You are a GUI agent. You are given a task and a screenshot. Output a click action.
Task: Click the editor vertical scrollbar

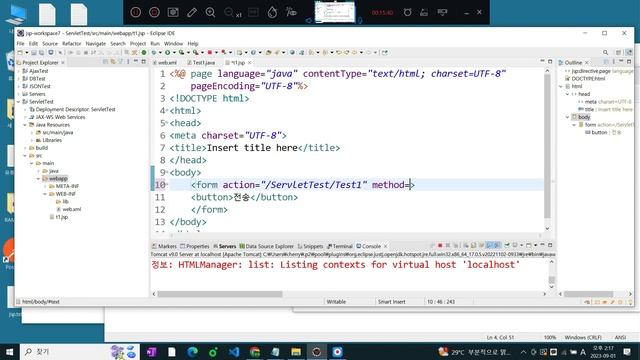547,147
